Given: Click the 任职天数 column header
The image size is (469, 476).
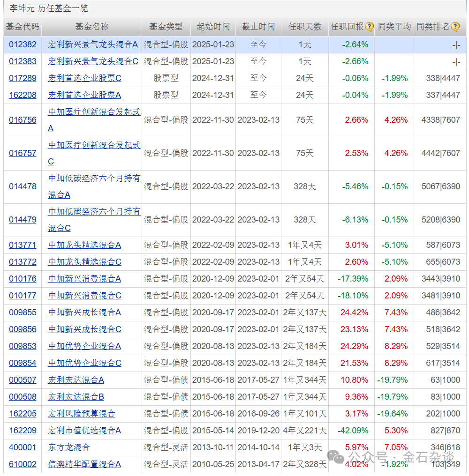Looking at the screenshot, I should (305, 27).
